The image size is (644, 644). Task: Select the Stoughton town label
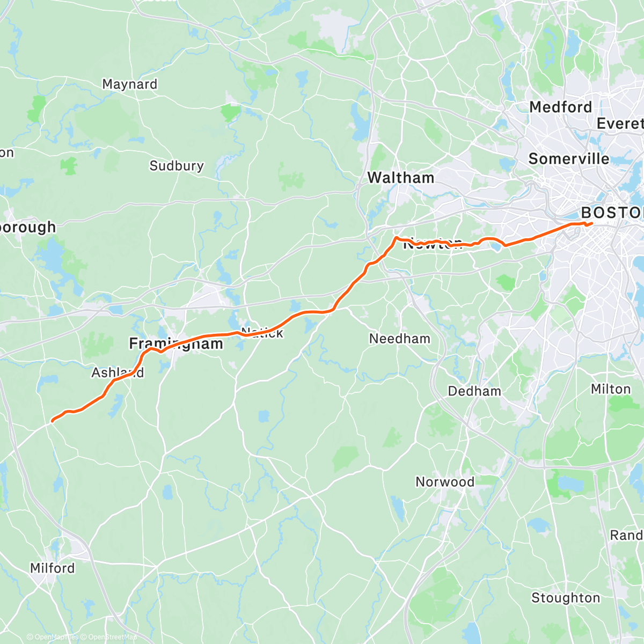(x=566, y=598)
